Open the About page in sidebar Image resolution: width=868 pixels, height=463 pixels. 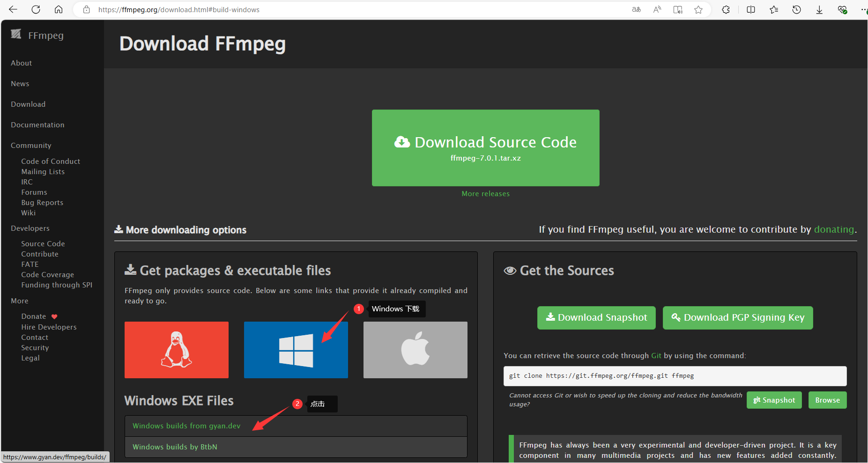22,63
